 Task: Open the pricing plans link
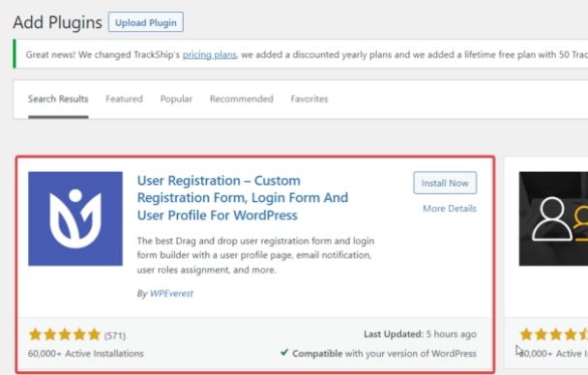(x=210, y=55)
